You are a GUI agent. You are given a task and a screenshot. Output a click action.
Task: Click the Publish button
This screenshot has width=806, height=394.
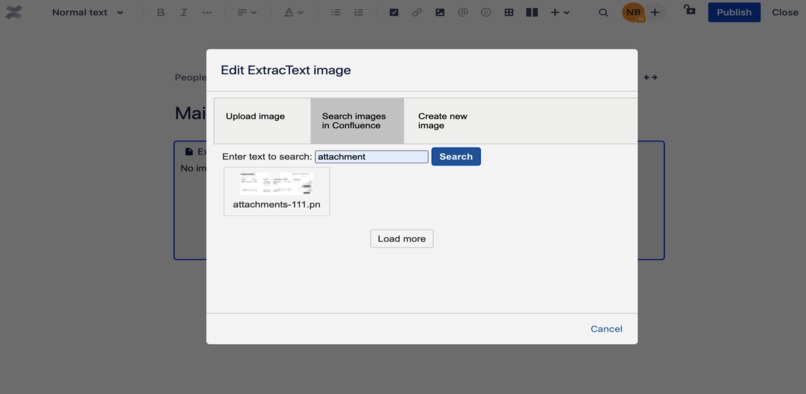[734, 12]
